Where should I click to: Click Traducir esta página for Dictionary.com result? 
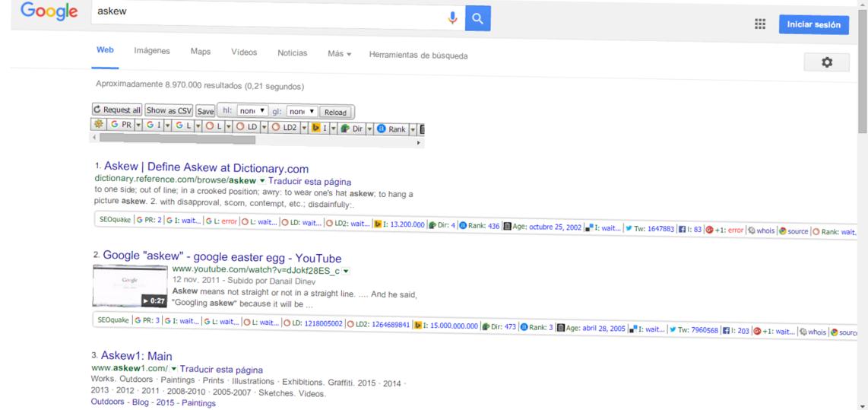[x=309, y=182]
